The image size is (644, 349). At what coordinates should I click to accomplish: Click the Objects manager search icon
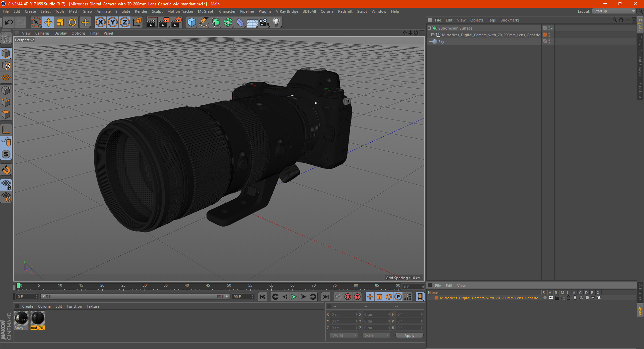[x=615, y=20]
